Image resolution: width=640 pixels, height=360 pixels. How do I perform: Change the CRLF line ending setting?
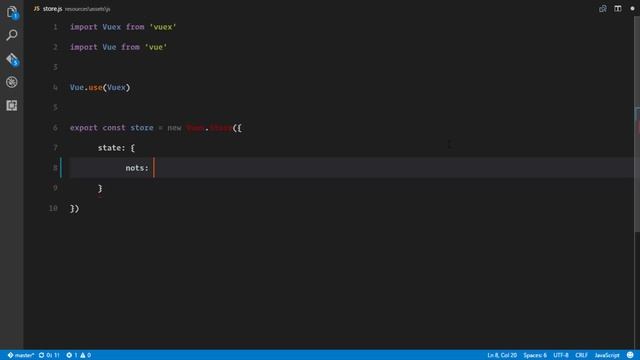tap(581, 355)
